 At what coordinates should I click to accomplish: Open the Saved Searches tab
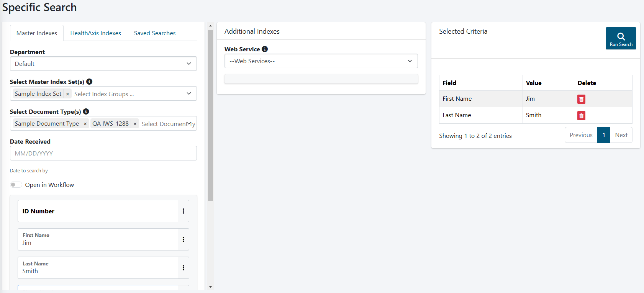(x=155, y=33)
